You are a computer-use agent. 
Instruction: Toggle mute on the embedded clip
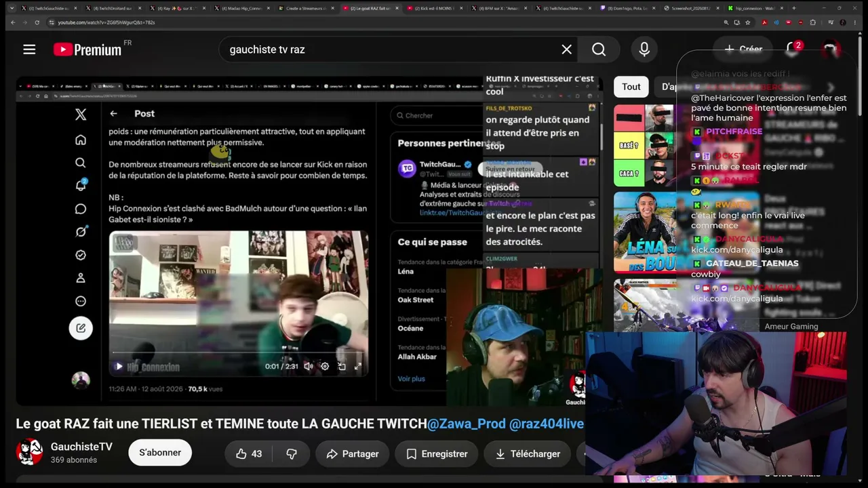308,367
